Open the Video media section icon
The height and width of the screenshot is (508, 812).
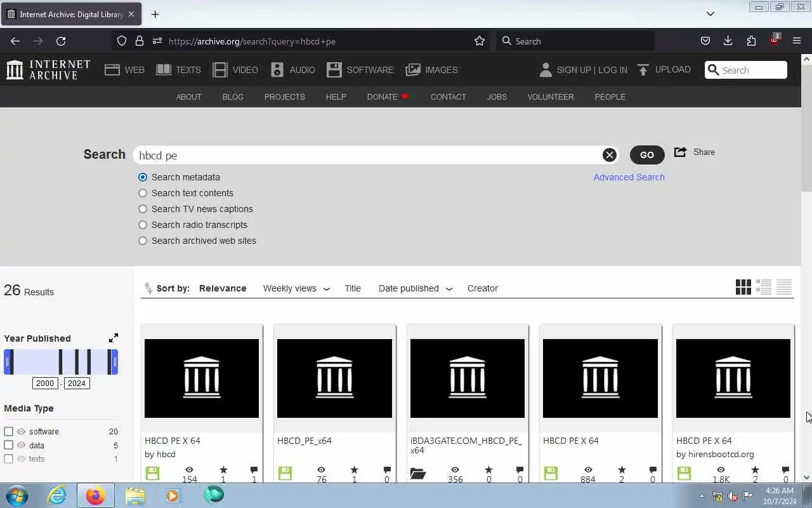(x=220, y=70)
